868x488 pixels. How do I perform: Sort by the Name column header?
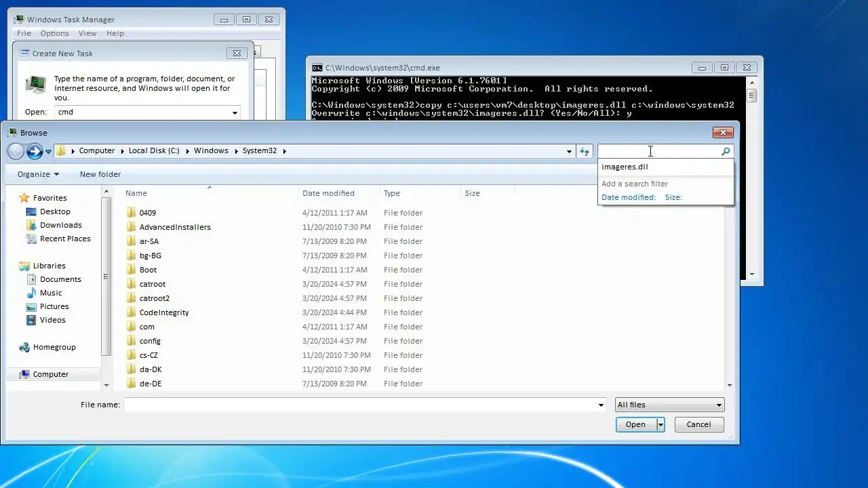click(x=210, y=193)
